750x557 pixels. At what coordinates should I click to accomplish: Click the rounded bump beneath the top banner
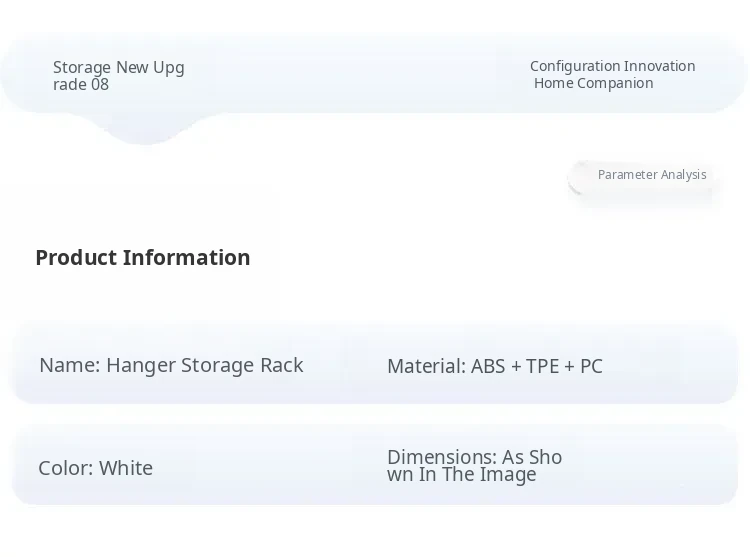pos(145,128)
